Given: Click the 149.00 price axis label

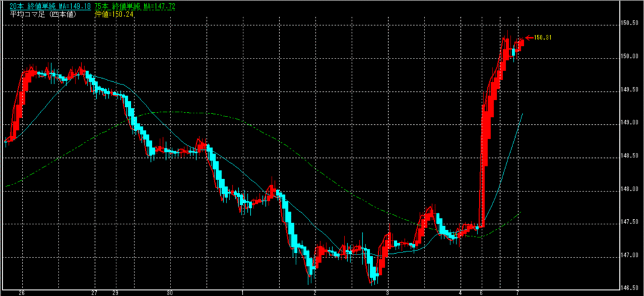Looking at the screenshot, I should click(x=631, y=122).
